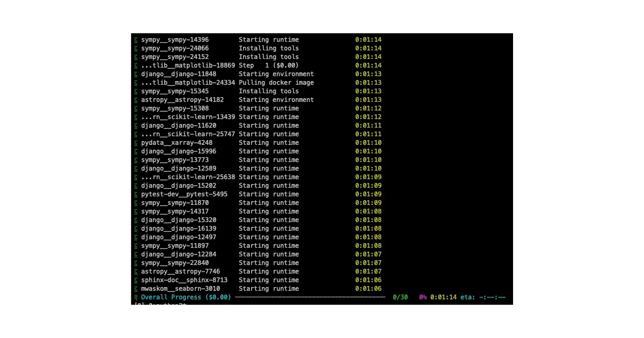The image size is (644, 338).
Task: Click spinner beside django__django-16139
Action: pyautogui.click(x=136, y=229)
